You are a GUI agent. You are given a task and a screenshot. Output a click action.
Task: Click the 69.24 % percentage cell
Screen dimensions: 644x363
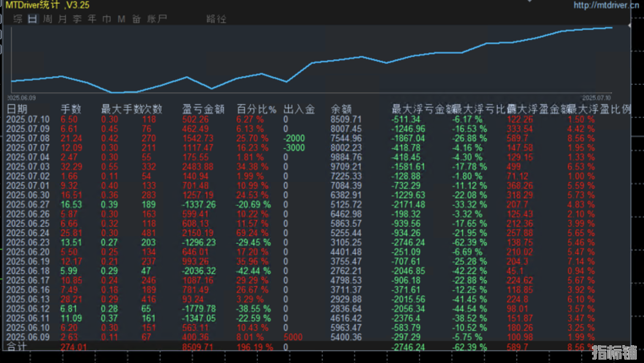click(252, 233)
